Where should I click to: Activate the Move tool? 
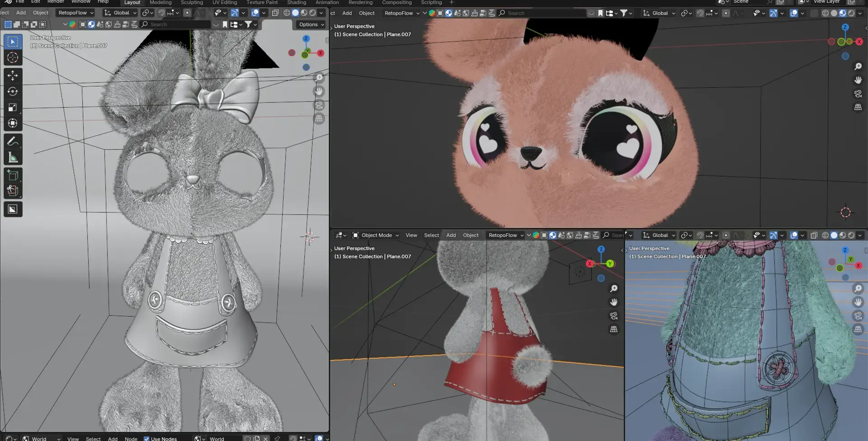click(13, 75)
